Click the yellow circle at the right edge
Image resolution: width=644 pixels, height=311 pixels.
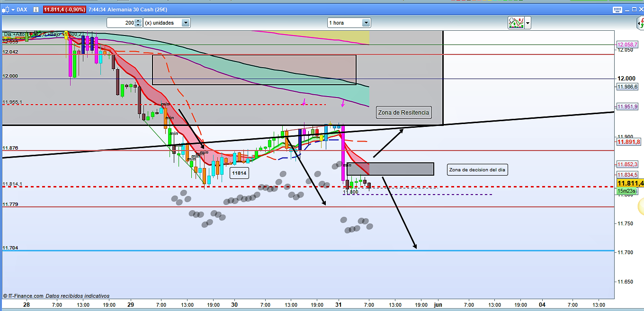641,205
